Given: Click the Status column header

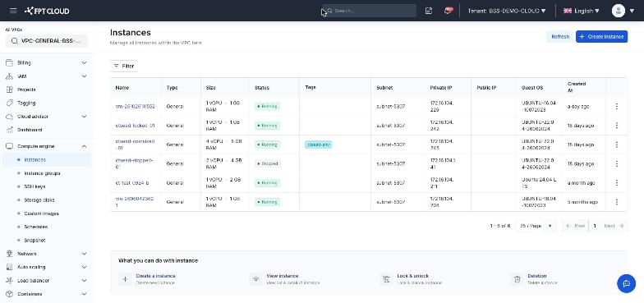Looking at the screenshot, I should 262,88.
